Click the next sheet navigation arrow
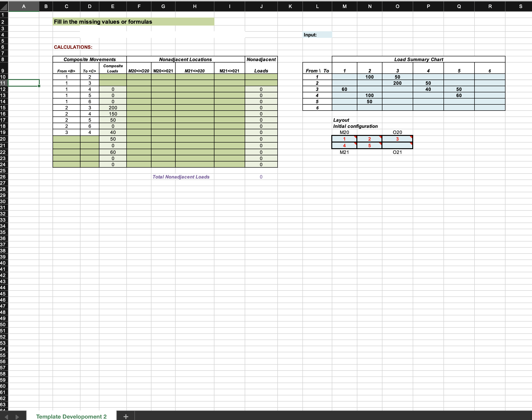The width and height of the screenshot is (532, 420). pyautogui.click(x=17, y=417)
